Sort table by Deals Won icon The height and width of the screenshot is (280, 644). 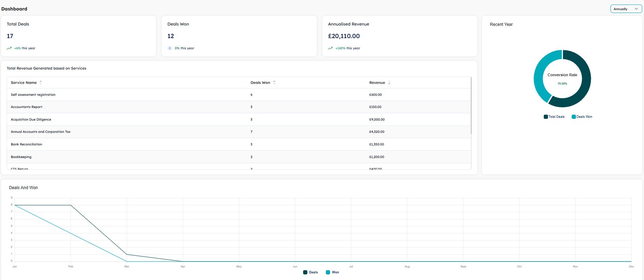point(274,82)
